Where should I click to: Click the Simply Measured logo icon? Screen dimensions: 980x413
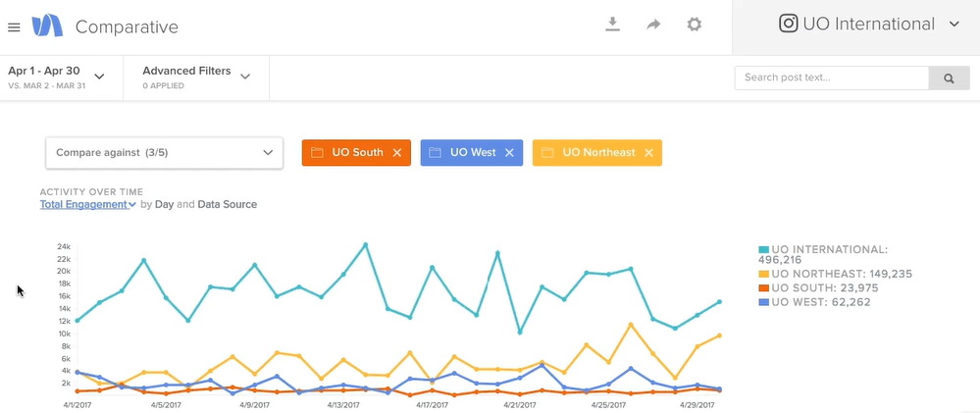point(47,26)
